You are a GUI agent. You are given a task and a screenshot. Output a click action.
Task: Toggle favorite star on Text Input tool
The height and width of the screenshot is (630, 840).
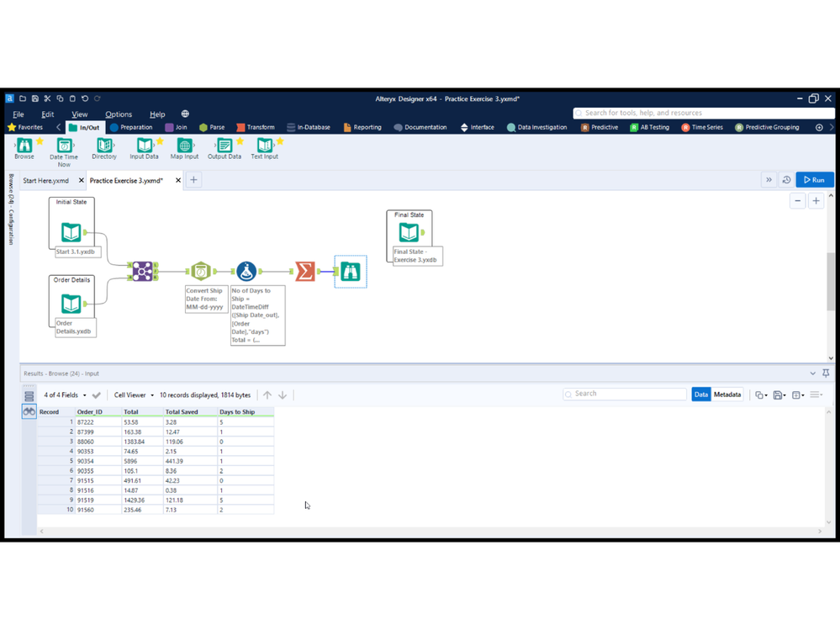pyautogui.click(x=280, y=141)
